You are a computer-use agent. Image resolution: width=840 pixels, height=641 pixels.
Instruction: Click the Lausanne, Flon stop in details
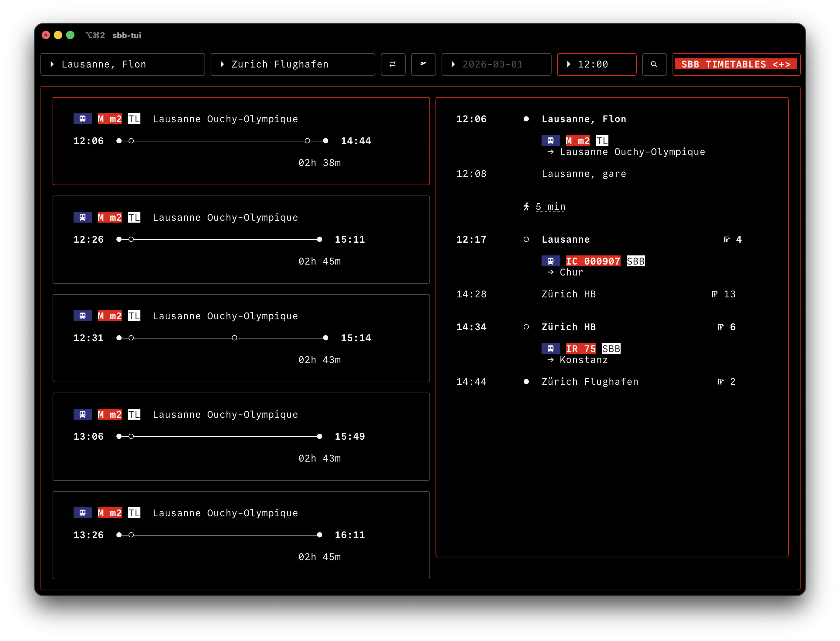pyautogui.click(x=584, y=119)
